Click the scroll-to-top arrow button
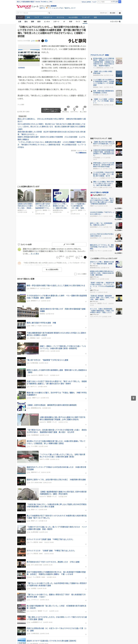 [133, 398]
